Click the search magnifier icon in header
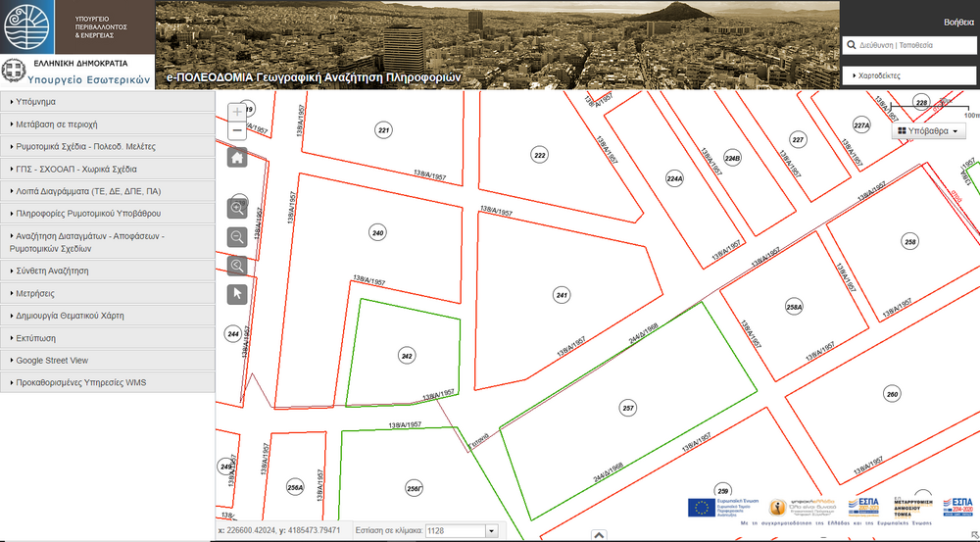Screen dimensions: 980x542 [x=851, y=46]
